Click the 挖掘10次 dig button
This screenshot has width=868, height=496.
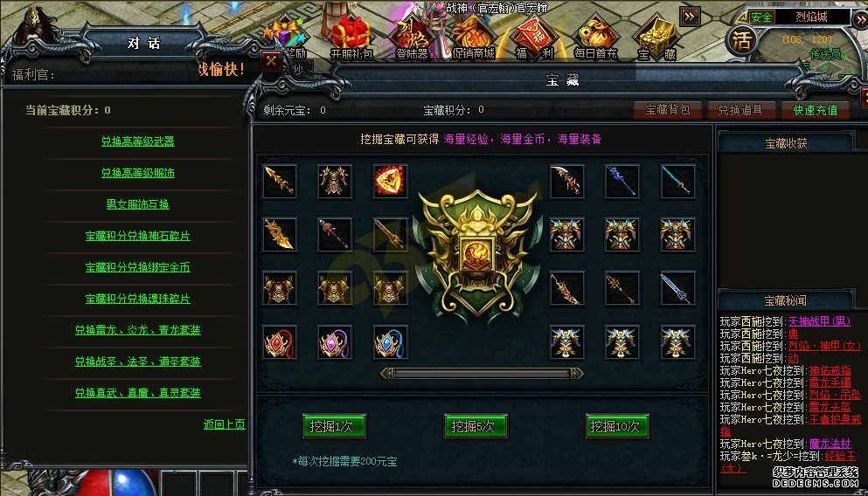click(616, 426)
